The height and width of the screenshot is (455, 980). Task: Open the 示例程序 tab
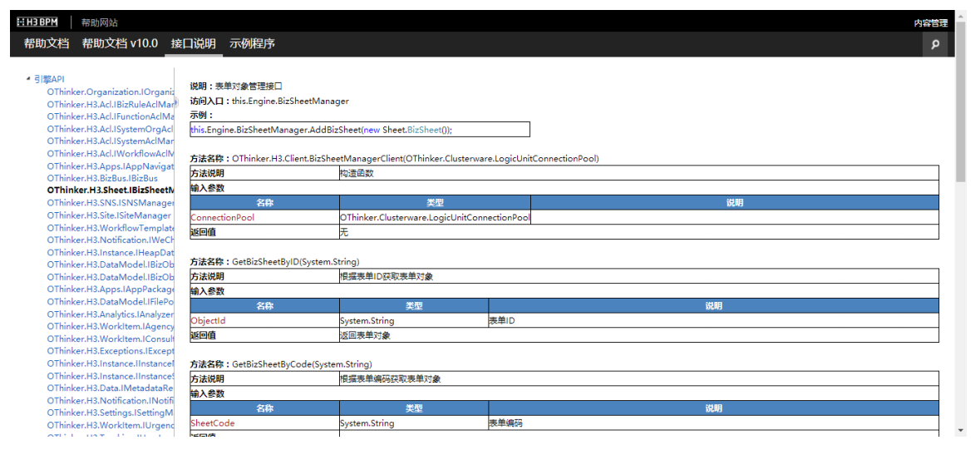coord(252,44)
